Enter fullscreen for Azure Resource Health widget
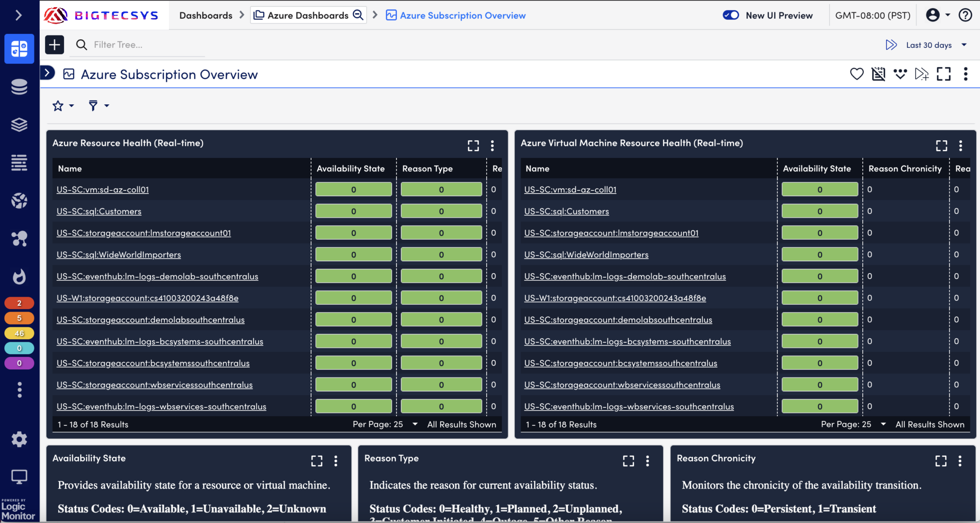This screenshot has height=523, width=980. (x=473, y=145)
